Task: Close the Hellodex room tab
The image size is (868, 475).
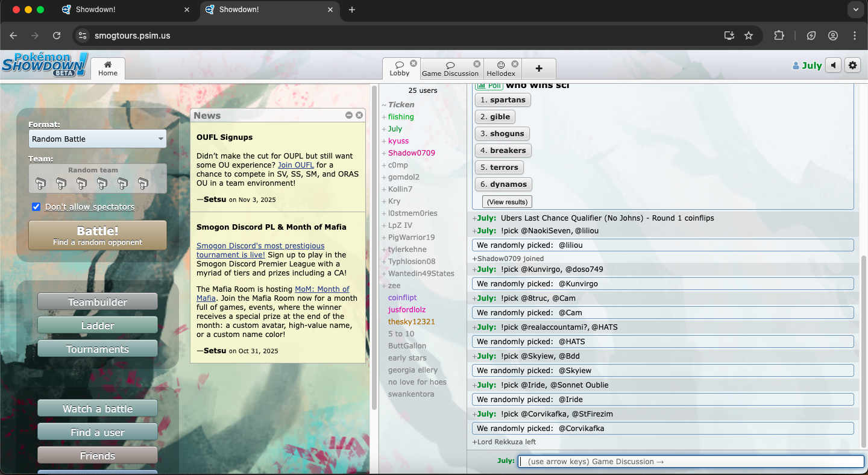Action: 515,64
